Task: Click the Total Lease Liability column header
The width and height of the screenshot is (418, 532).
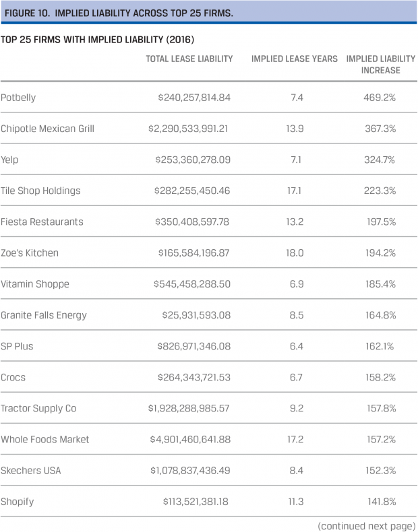Action: click(x=189, y=59)
